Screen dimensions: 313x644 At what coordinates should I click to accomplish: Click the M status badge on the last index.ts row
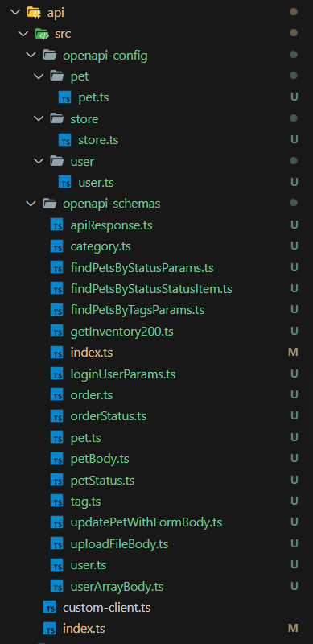click(x=293, y=629)
